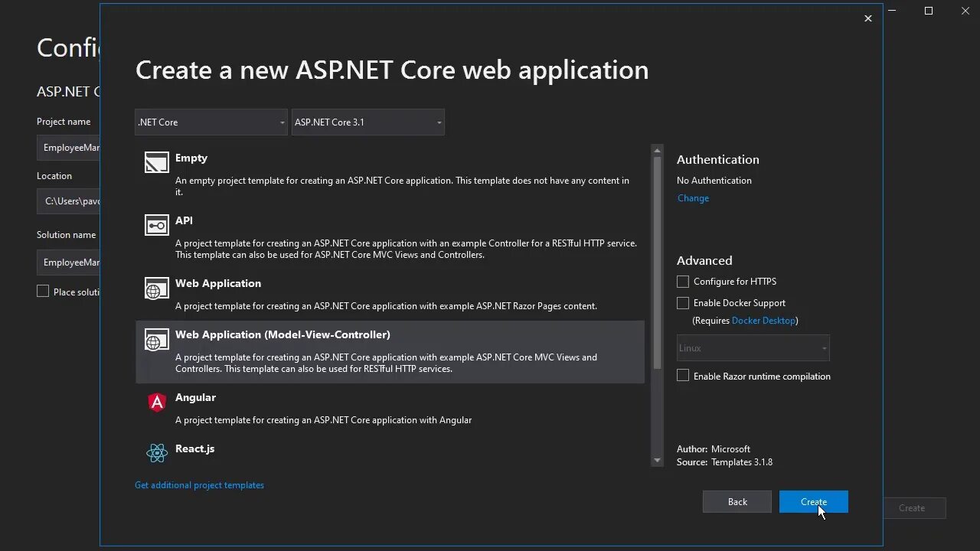Close the dialog with the X icon
The width and height of the screenshot is (980, 551).
(x=867, y=18)
